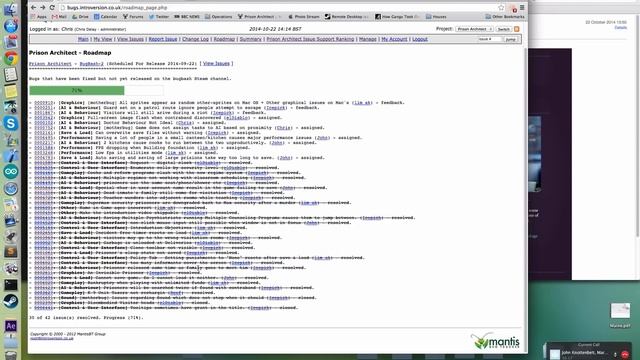Viewport: 640px width, 360px height.
Task: Open the Remote Desktop bookmark
Action: pyautogui.click(x=347, y=17)
